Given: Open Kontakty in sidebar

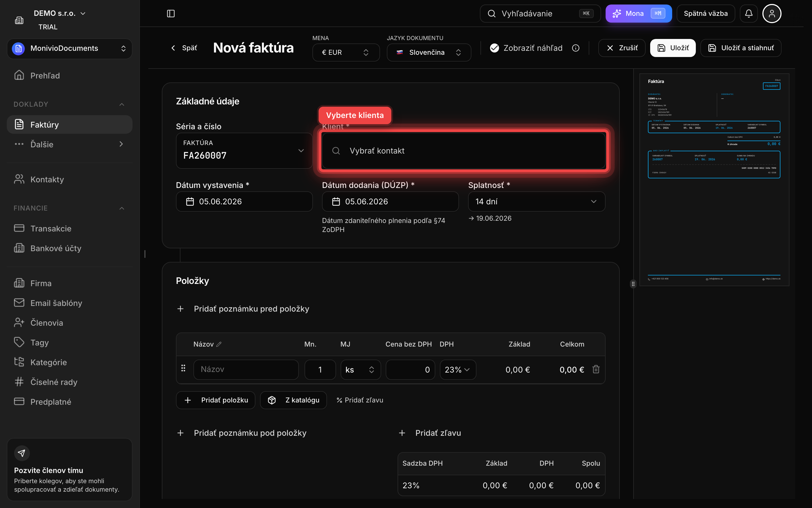Looking at the screenshot, I should [69, 179].
